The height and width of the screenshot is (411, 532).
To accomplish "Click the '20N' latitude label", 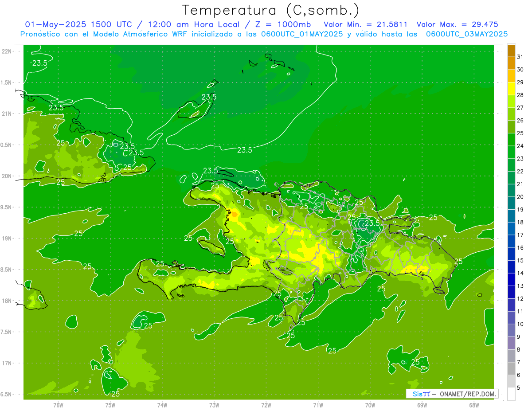I will click(x=7, y=176).
